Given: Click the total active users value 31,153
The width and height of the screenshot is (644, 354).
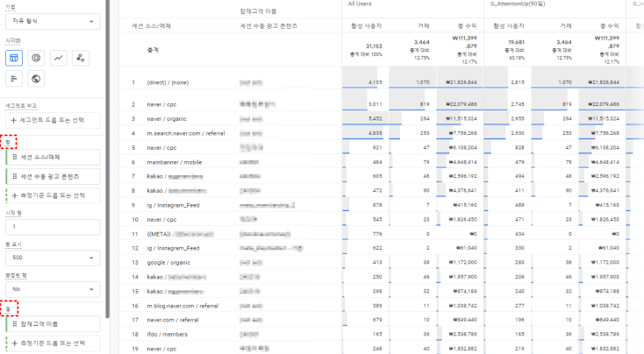Looking at the screenshot, I should 374,46.
